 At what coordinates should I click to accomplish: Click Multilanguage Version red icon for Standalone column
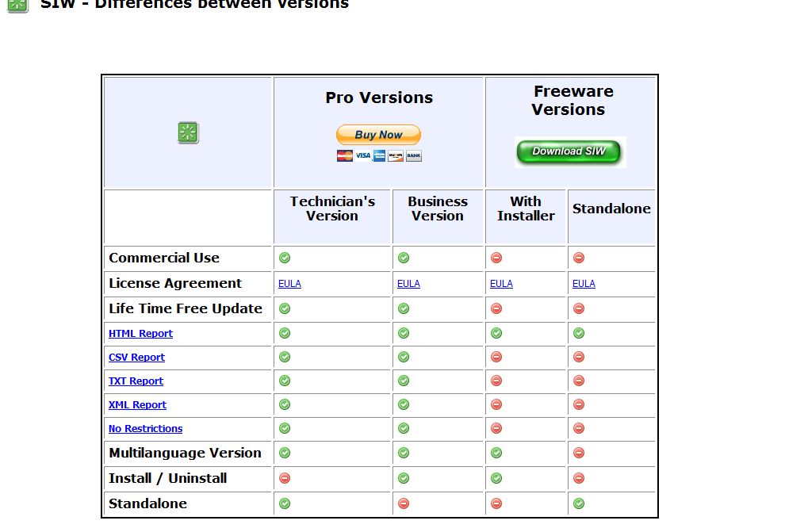579,453
